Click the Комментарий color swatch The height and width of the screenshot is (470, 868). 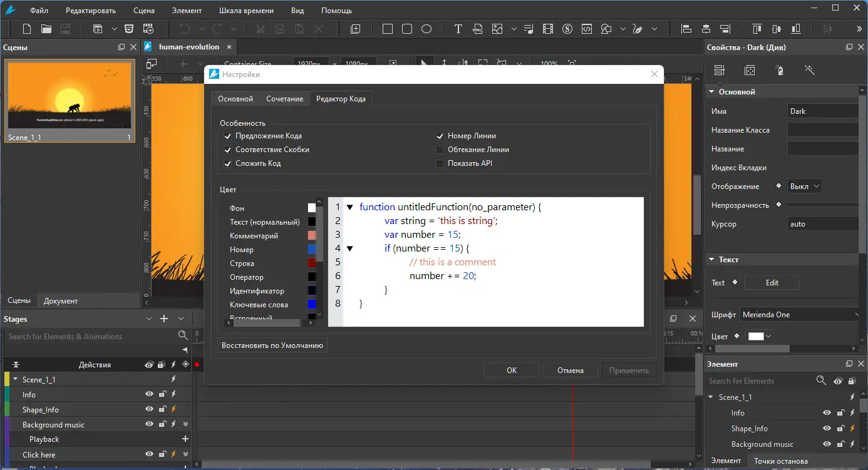pyautogui.click(x=312, y=236)
